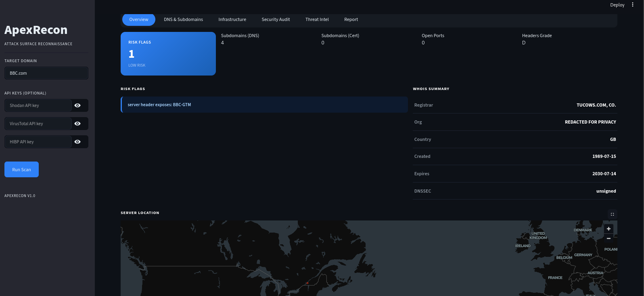
Task: Open the DNS & Subdomains tab
Action: pyautogui.click(x=183, y=19)
